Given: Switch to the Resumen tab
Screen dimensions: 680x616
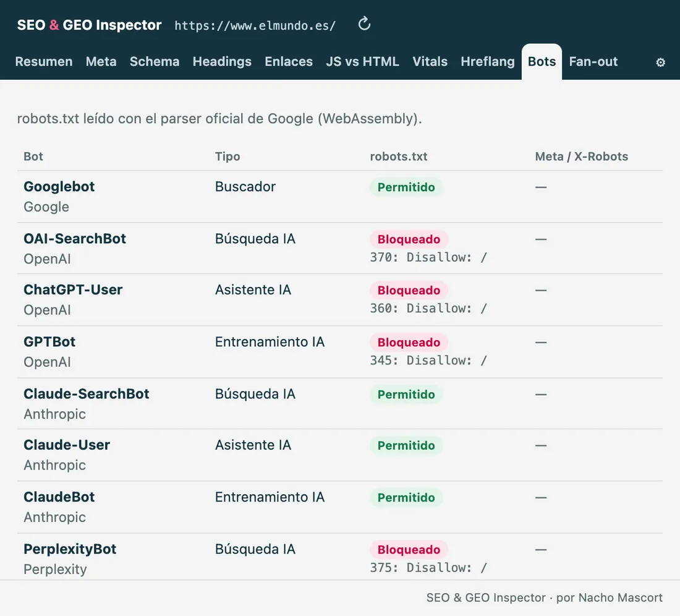Looking at the screenshot, I should pos(44,62).
